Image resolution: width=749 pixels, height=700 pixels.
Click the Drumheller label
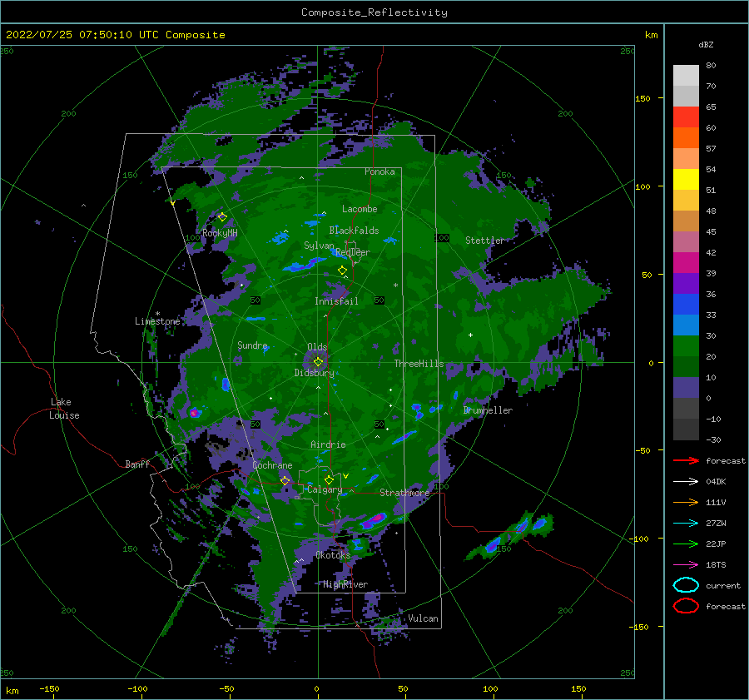point(488,410)
